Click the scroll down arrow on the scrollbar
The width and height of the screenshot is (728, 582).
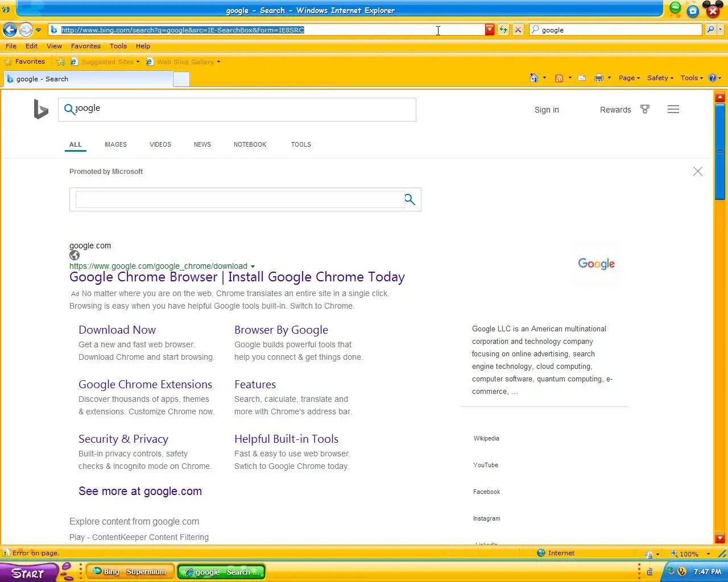point(720,538)
